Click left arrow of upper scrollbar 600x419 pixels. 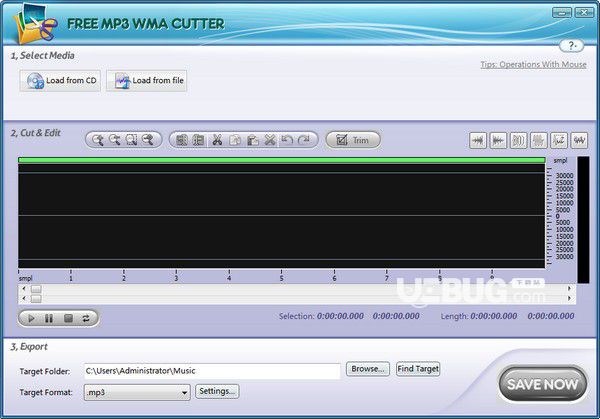point(24,289)
